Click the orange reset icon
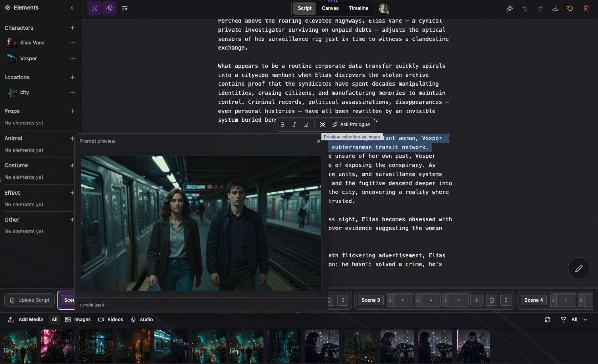Image resolution: width=598 pixels, height=364 pixels. [570, 8]
